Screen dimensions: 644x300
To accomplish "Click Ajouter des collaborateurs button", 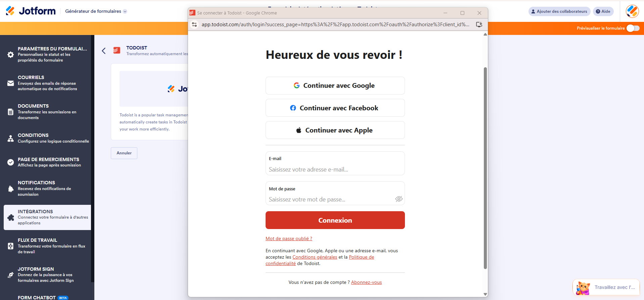I will click(x=559, y=11).
